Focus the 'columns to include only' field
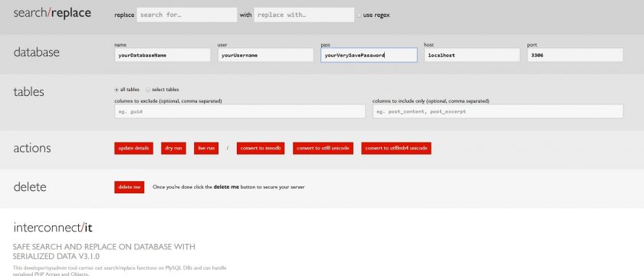Image resolution: width=644 pixels, height=276 pixels. tap(498, 111)
